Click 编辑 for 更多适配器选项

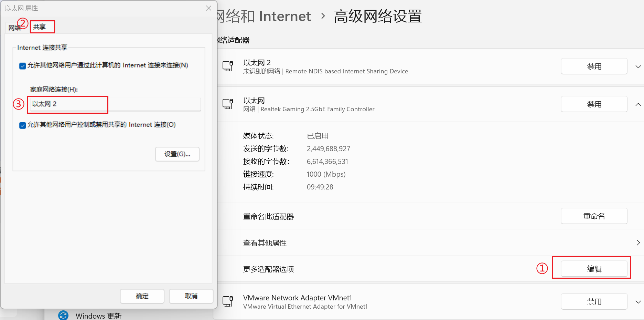pyautogui.click(x=594, y=269)
